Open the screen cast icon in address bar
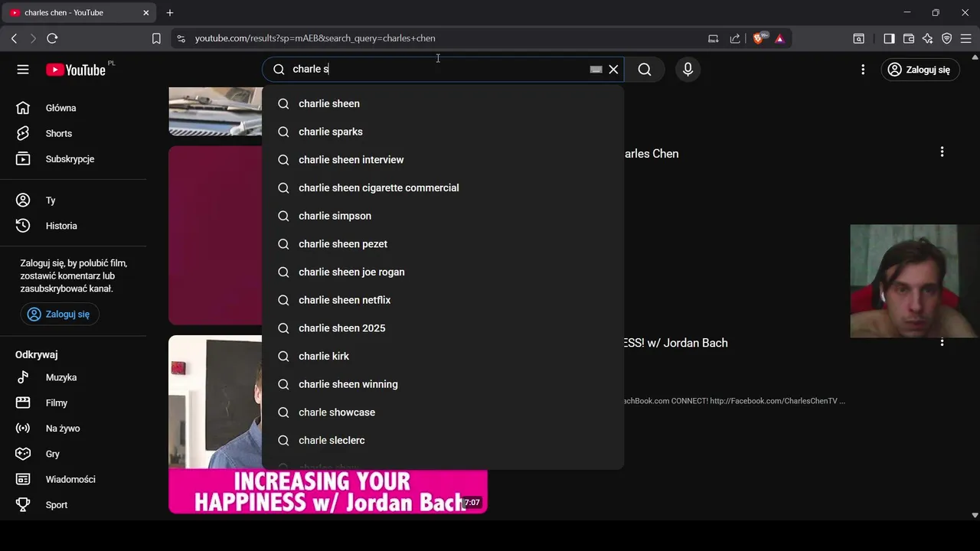The height and width of the screenshot is (551, 980). pyautogui.click(x=714, y=38)
